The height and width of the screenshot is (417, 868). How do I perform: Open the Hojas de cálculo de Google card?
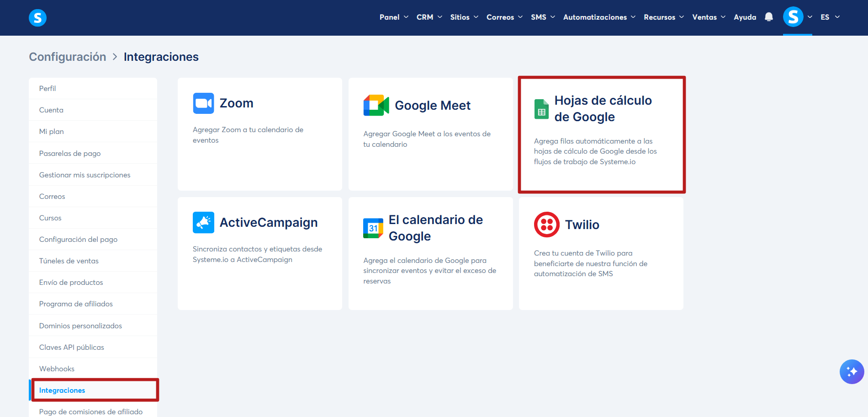601,134
